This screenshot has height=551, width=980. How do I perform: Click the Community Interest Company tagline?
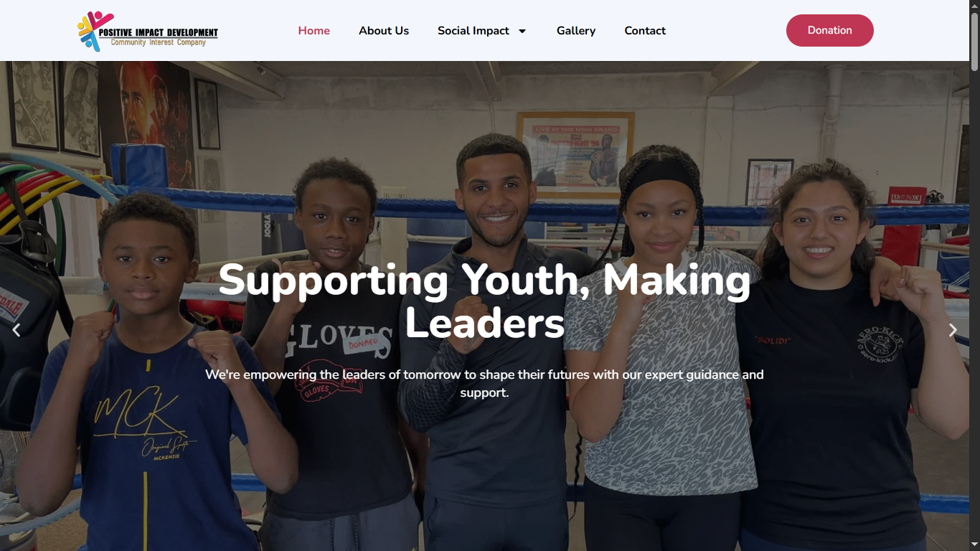click(159, 42)
